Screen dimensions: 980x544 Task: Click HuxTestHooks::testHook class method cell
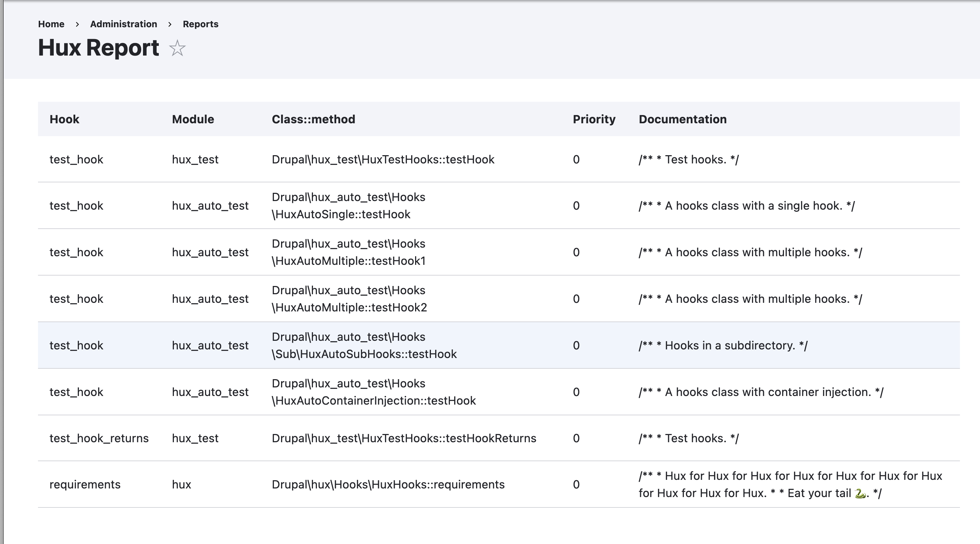tap(383, 159)
